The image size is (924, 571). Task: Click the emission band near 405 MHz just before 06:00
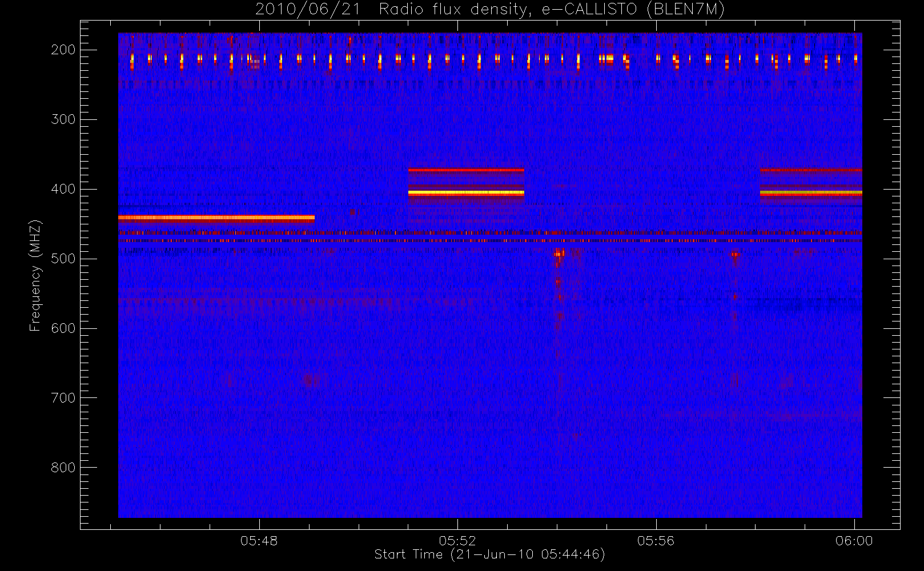pos(811,193)
